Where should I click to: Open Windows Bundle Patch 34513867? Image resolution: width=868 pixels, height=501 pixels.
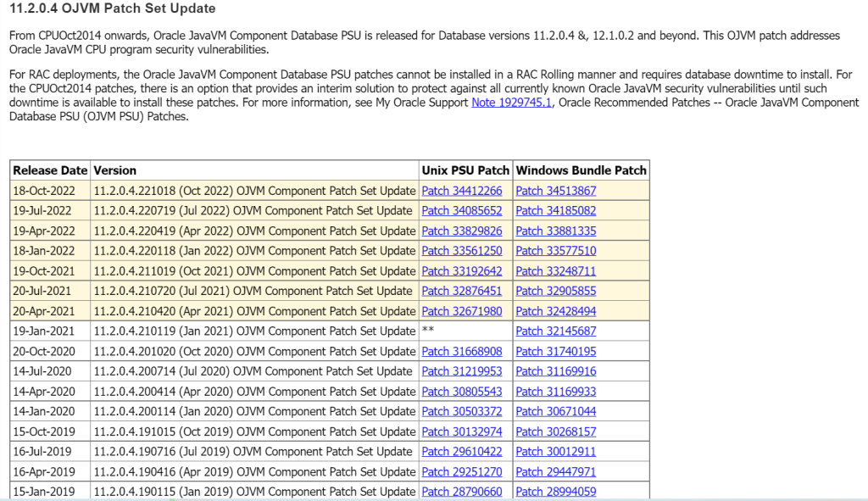(556, 191)
